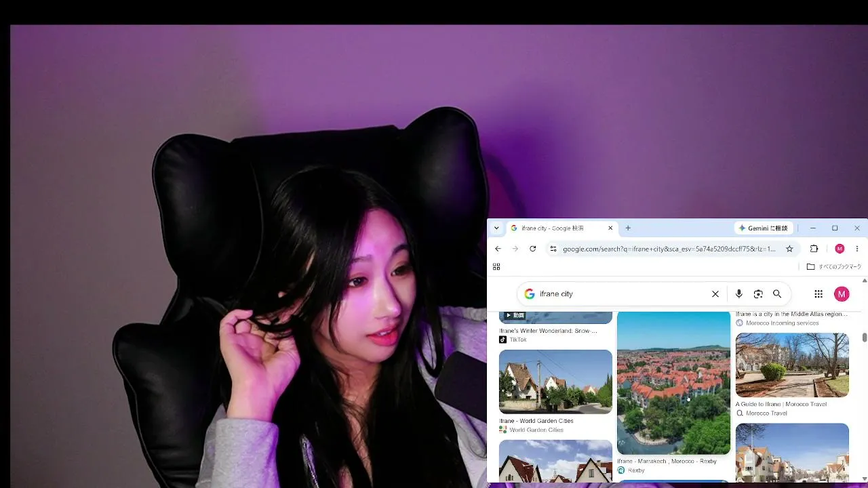Open the Chrome tab search dropdown
The width and height of the screenshot is (868, 488).
496,228
